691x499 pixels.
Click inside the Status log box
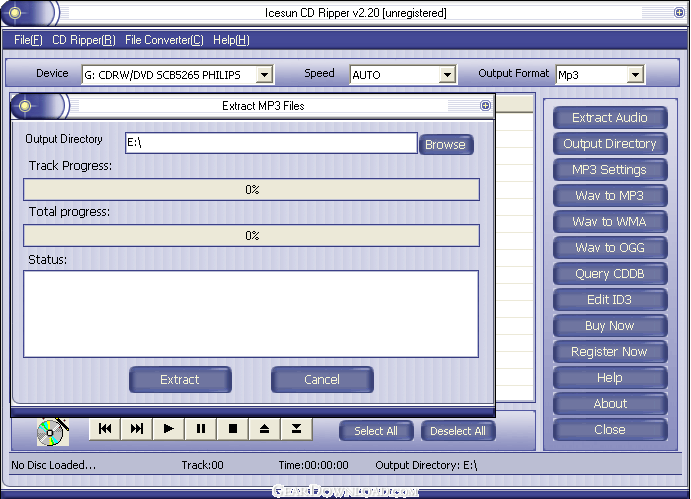click(251, 314)
